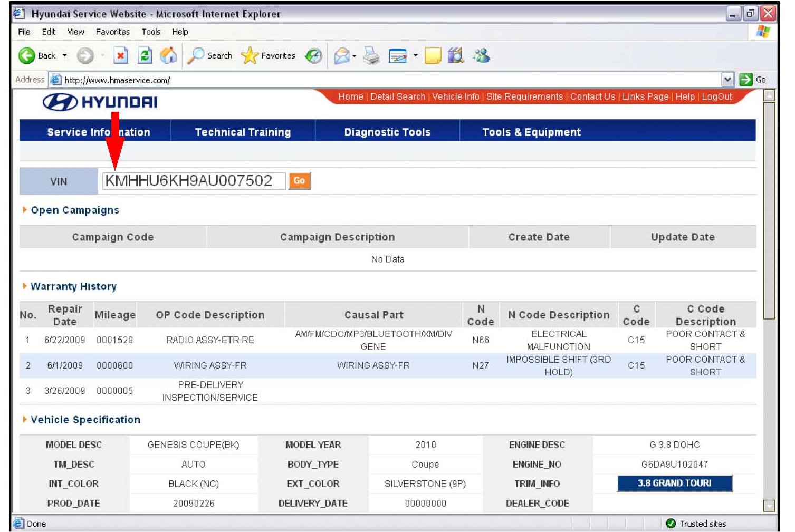Follow the Home link in top bar
The height and width of the screenshot is (532, 795).
pos(350,96)
